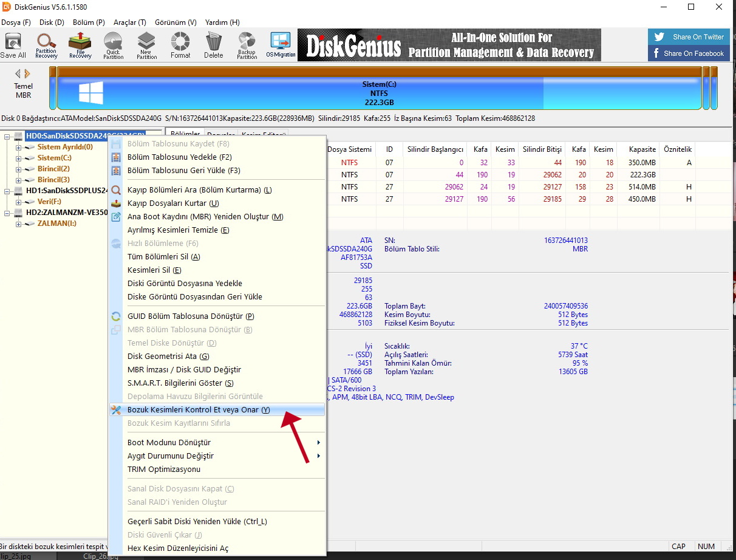Open the Yardım (H) menu
The height and width of the screenshot is (560, 736).
click(x=222, y=22)
